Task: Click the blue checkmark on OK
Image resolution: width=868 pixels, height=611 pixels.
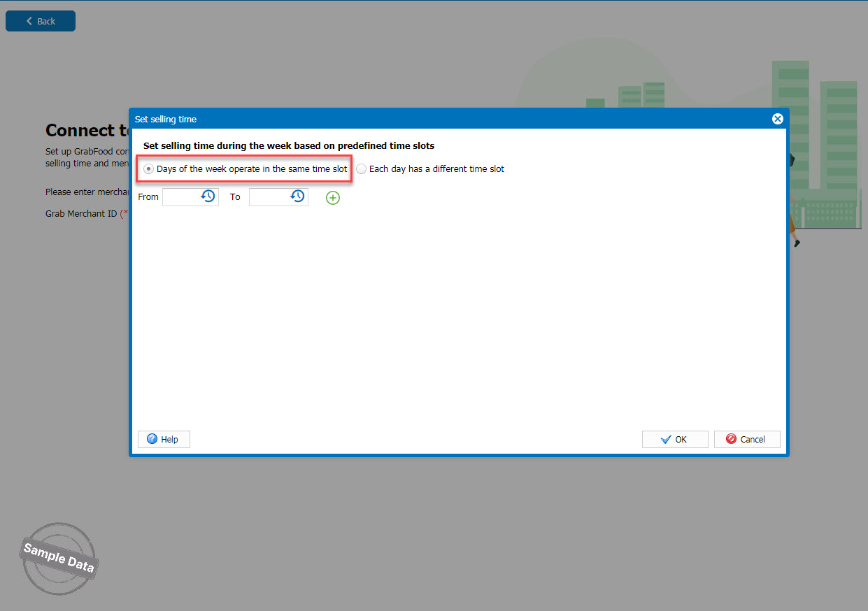Action: (666, 439)
